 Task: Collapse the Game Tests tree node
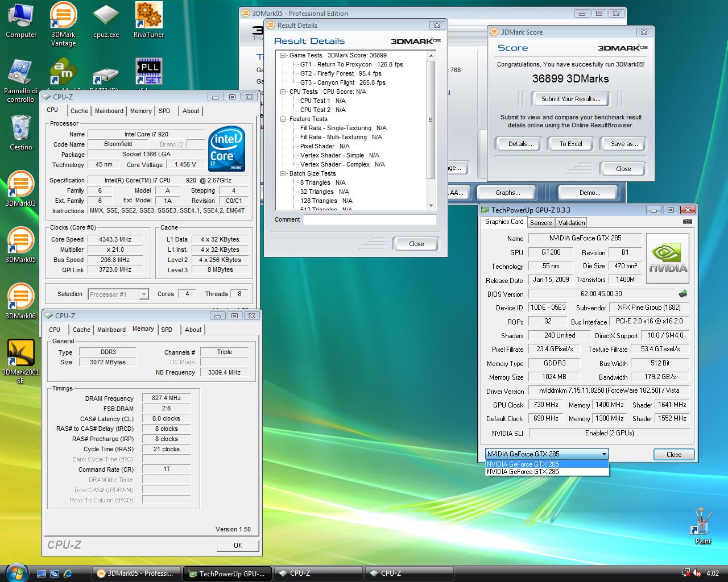283,55
